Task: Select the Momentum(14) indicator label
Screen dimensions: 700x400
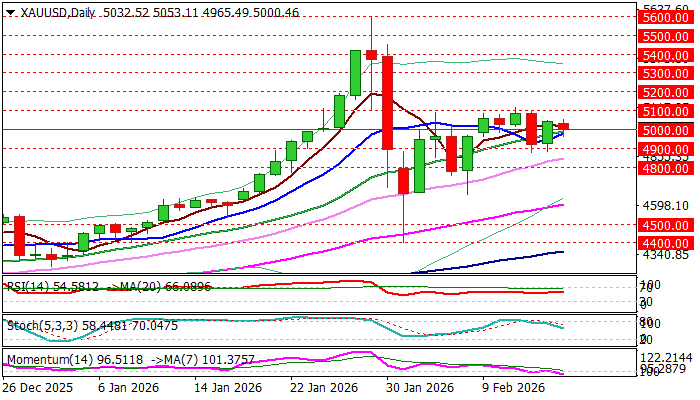Action: pos(40,356)
